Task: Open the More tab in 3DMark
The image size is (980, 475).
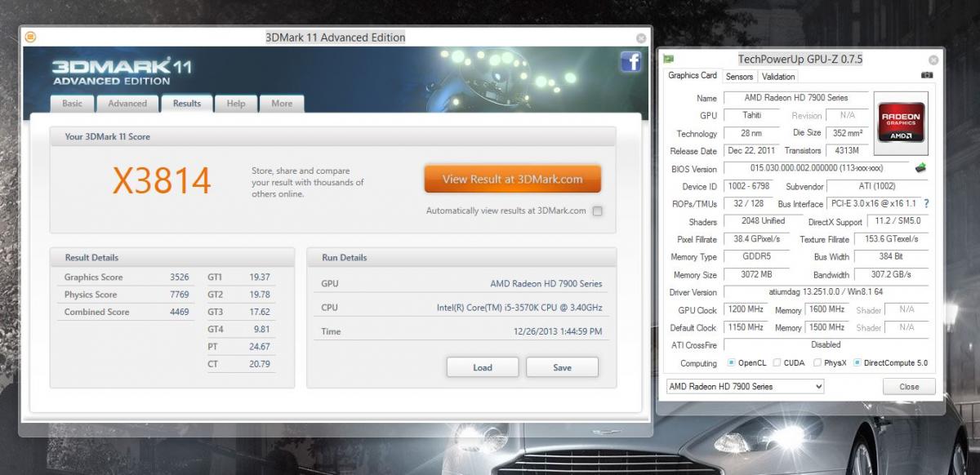Action: [282, 104]
